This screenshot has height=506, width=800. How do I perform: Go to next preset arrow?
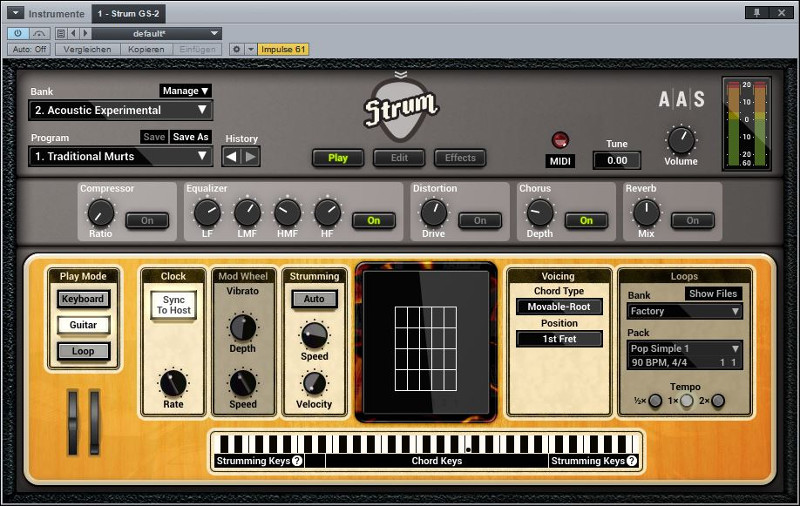[x=85, y=34]
